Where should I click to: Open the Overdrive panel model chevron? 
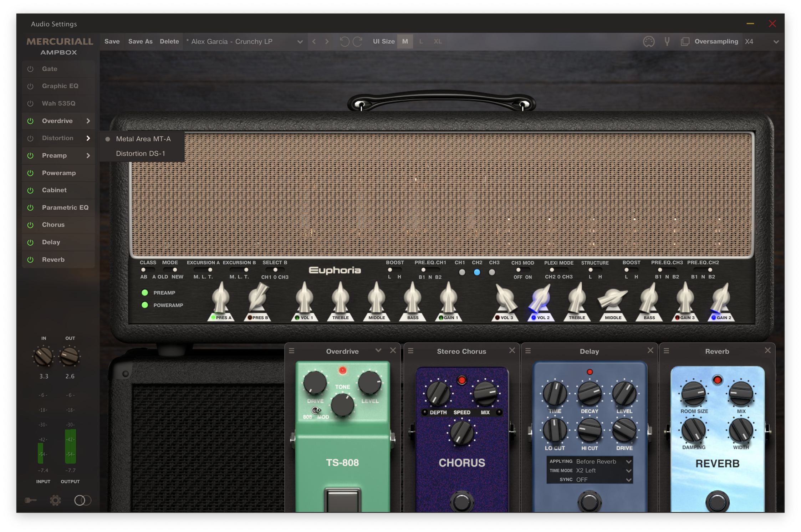coord(378,351)
